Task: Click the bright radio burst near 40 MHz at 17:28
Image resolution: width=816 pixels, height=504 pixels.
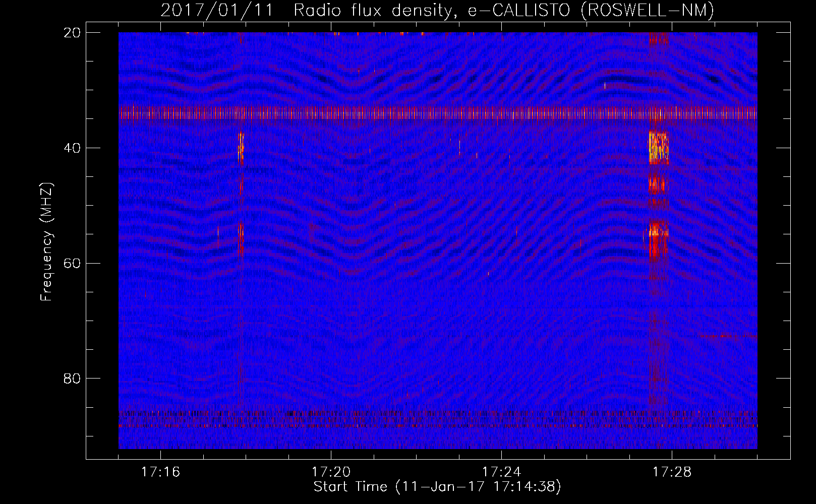Action: [658, 147]
